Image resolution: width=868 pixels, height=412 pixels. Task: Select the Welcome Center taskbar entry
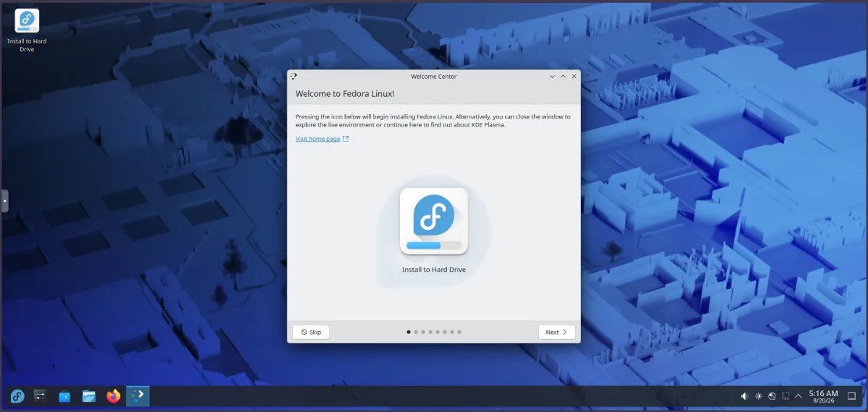point(137,396)
